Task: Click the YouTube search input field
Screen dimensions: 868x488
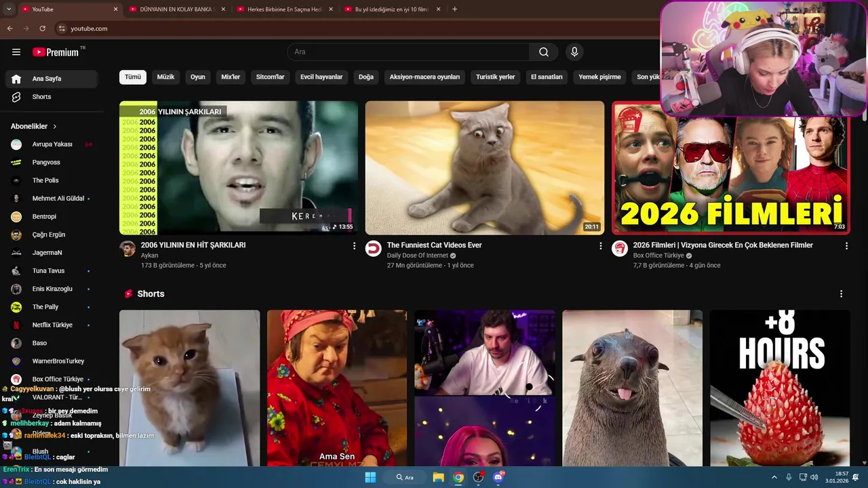Action: 408,52
